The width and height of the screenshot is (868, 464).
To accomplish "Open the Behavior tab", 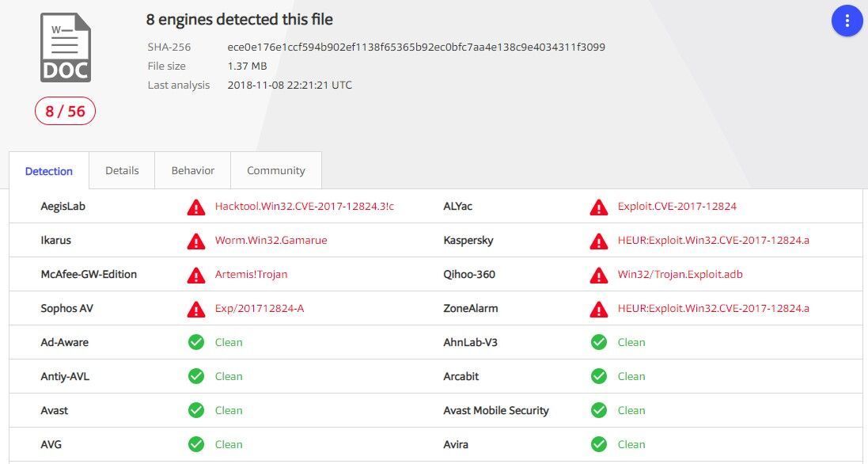I will (193, 171).
